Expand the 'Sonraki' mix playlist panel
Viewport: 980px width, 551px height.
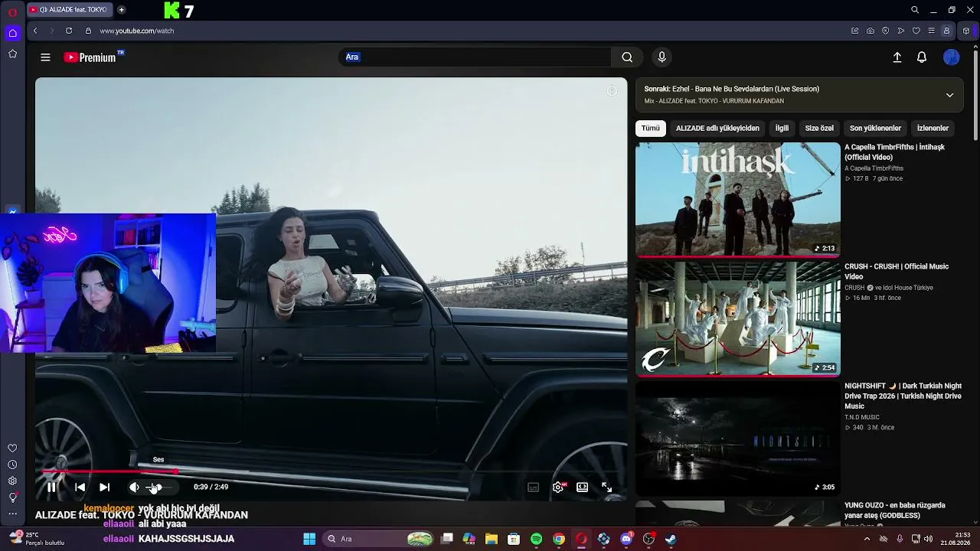pyautogui.click(x=949, y=95)
